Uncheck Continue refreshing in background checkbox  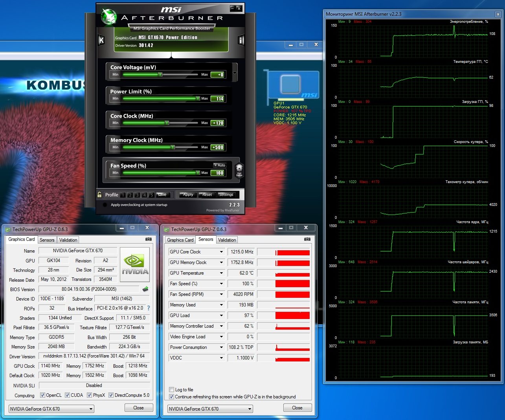171,397
